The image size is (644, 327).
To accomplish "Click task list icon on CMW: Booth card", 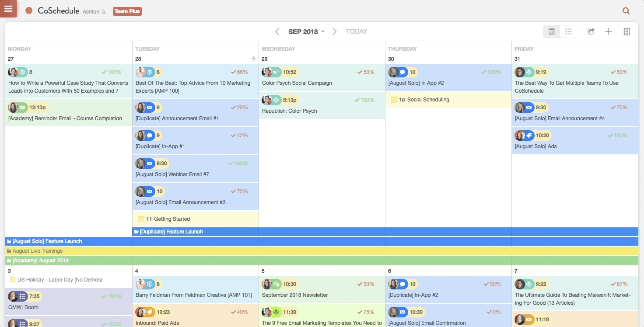I will 23,296.
